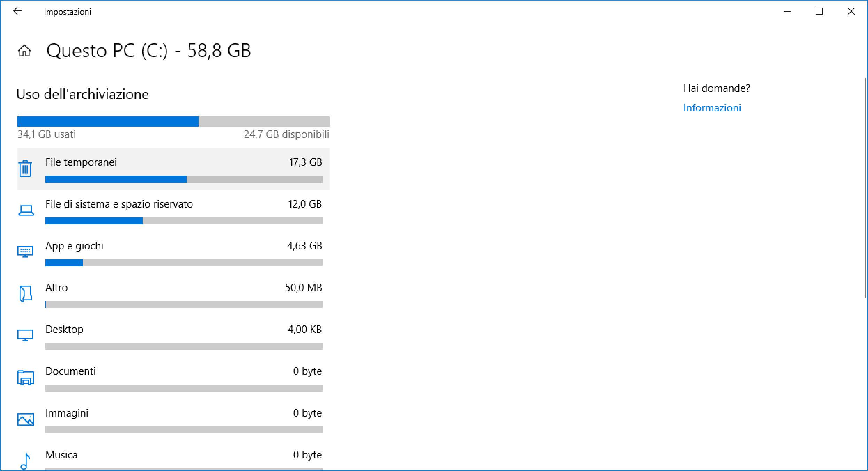Image resolution: width=868 pixels, height=471 pixels.
Task: Click the Immagini picture icon
Action: (25, 419)
